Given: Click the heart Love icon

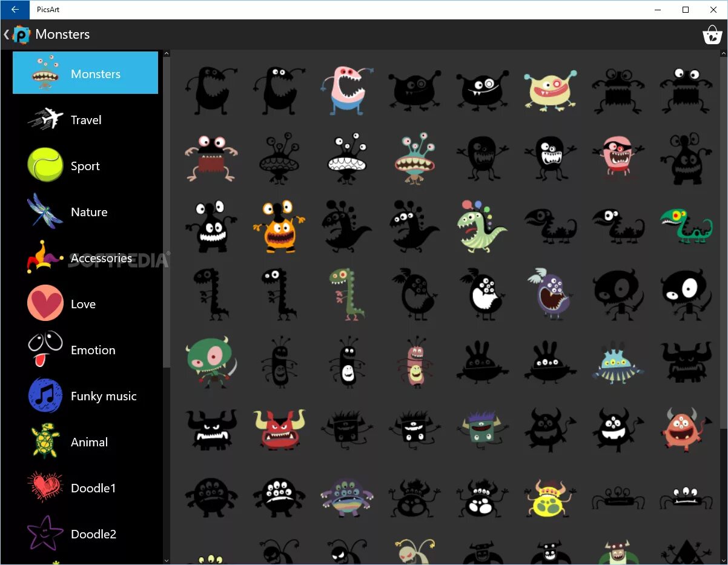Looking at the screenshot, I should [45, 303].
